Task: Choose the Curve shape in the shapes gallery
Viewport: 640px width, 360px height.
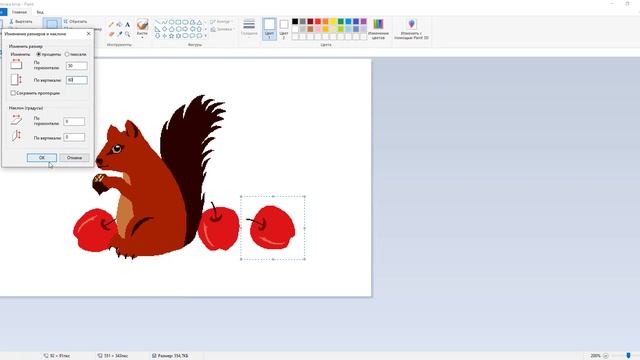Action: [164, 22]
